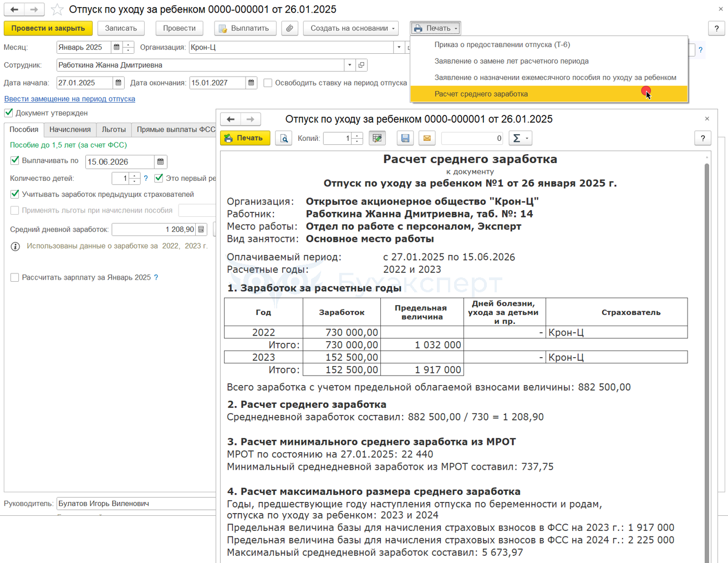The height and width of the screenshot is (563, 728).
Task: Toggle Это первый ребенок checkbox
Action: 159,178
